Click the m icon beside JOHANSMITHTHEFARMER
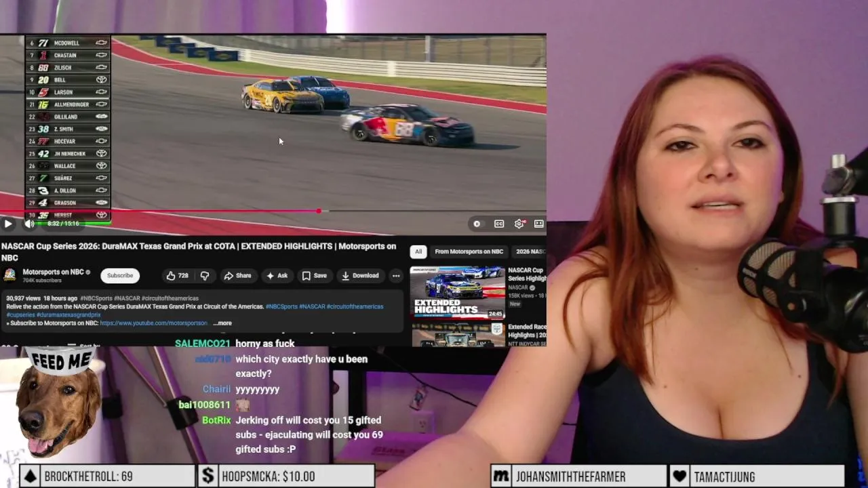868x488 pixels. point(501,476)
